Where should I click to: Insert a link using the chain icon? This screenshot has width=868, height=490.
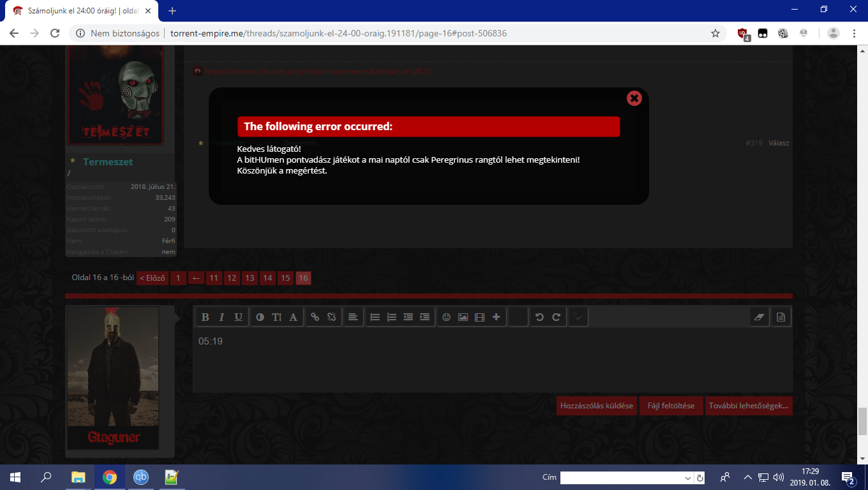tap(315, 317)
